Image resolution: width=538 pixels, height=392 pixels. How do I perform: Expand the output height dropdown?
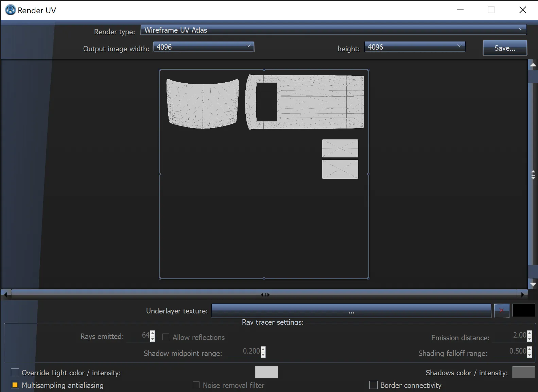[x=415, y=47]
